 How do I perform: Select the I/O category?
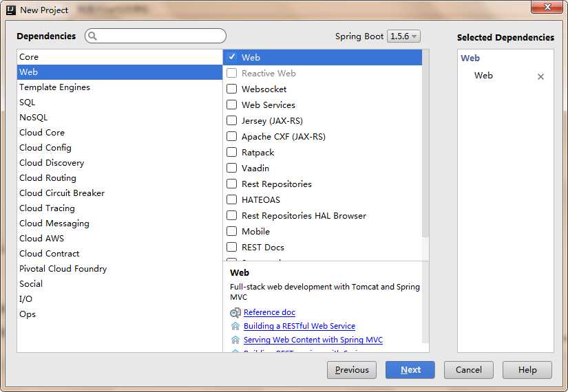point(120,299)
